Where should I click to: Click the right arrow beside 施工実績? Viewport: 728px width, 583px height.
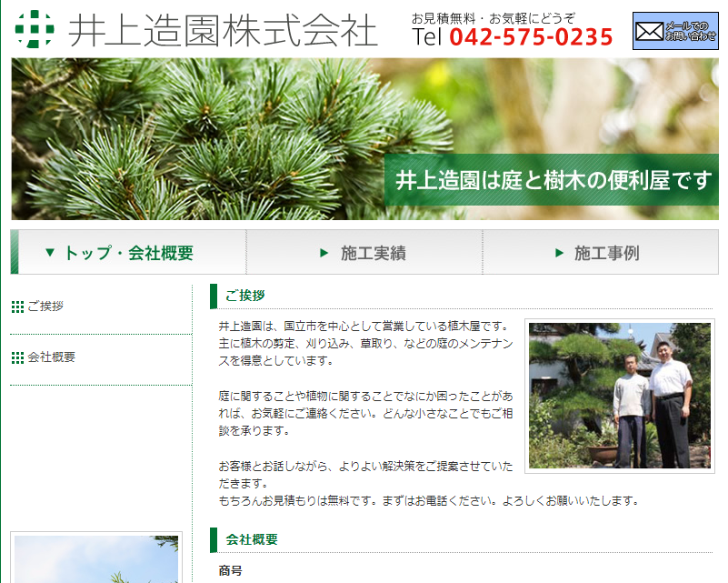(x=324, y=253)
